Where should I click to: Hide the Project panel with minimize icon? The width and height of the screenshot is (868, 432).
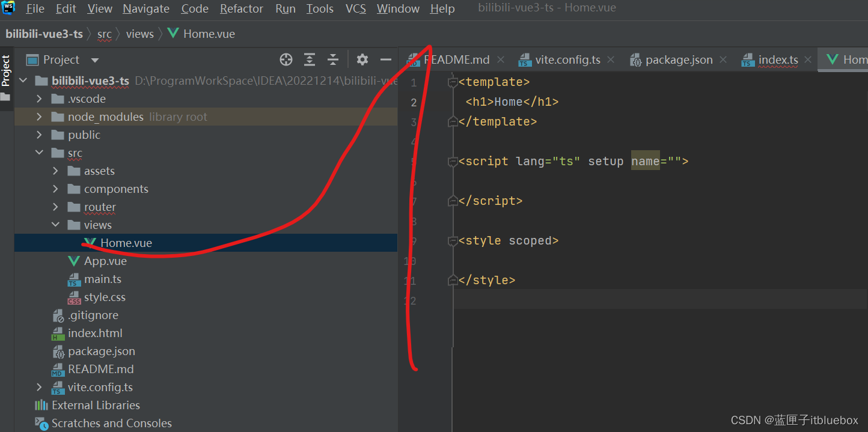[x=386, y=59]
